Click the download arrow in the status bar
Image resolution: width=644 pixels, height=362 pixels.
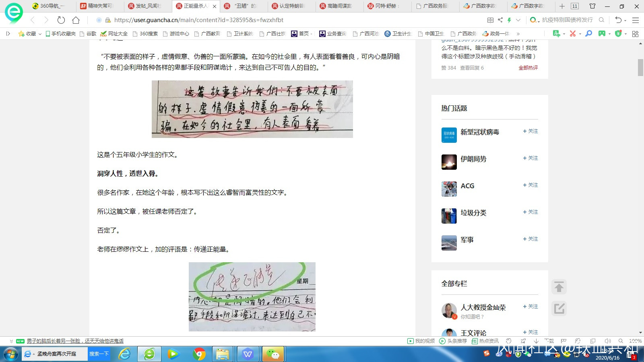pos(536,341)
